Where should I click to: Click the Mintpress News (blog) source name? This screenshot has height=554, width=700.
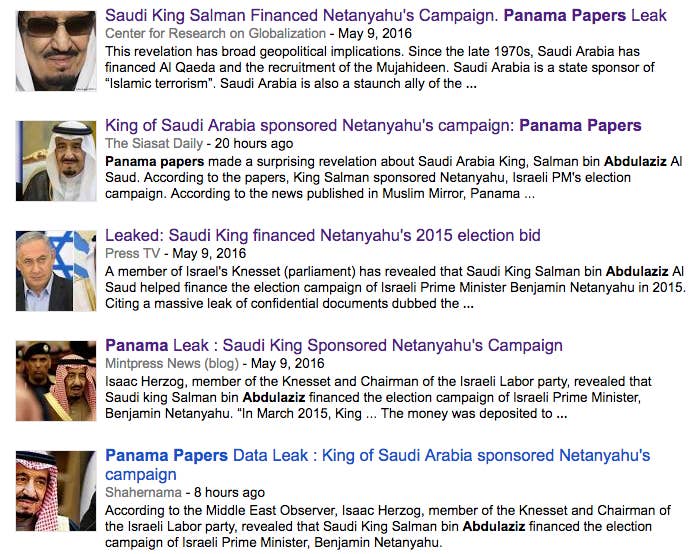172,363
